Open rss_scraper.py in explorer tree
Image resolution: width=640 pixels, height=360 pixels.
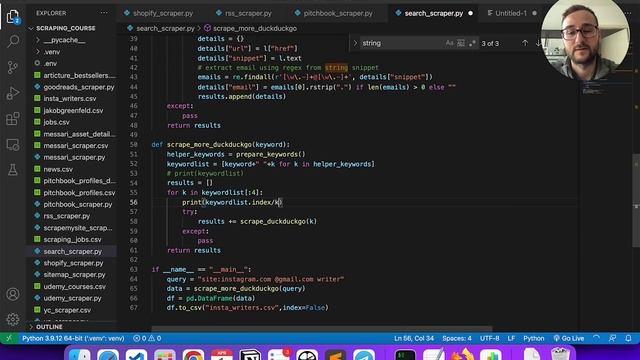point(67,216)
